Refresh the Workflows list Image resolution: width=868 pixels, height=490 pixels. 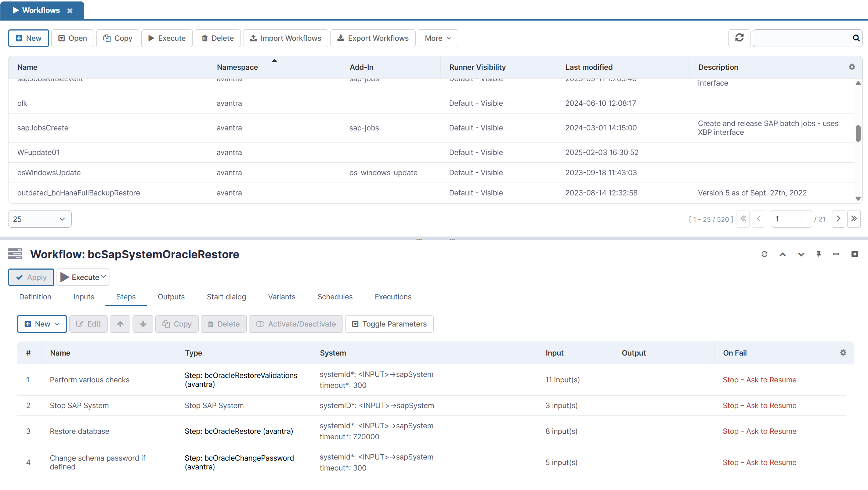(x=739, y=38)
